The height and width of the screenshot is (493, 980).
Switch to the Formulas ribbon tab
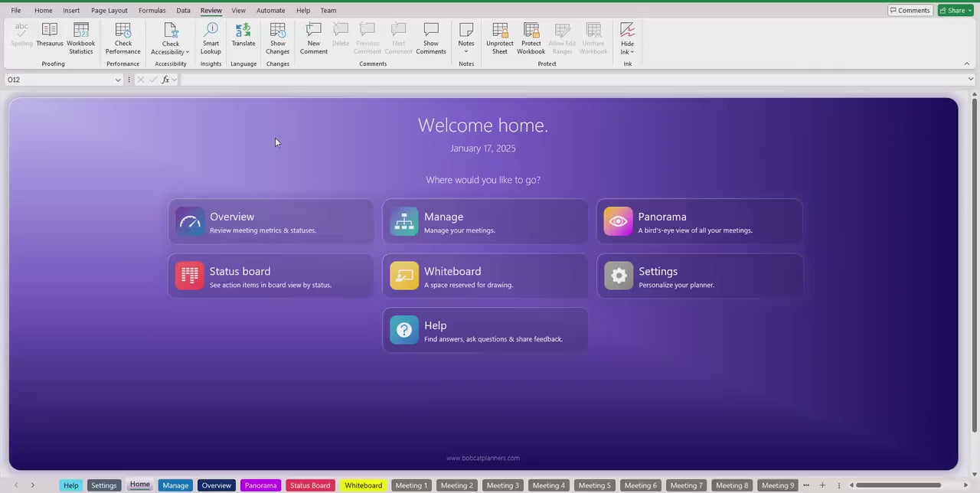tap(152, 11)
